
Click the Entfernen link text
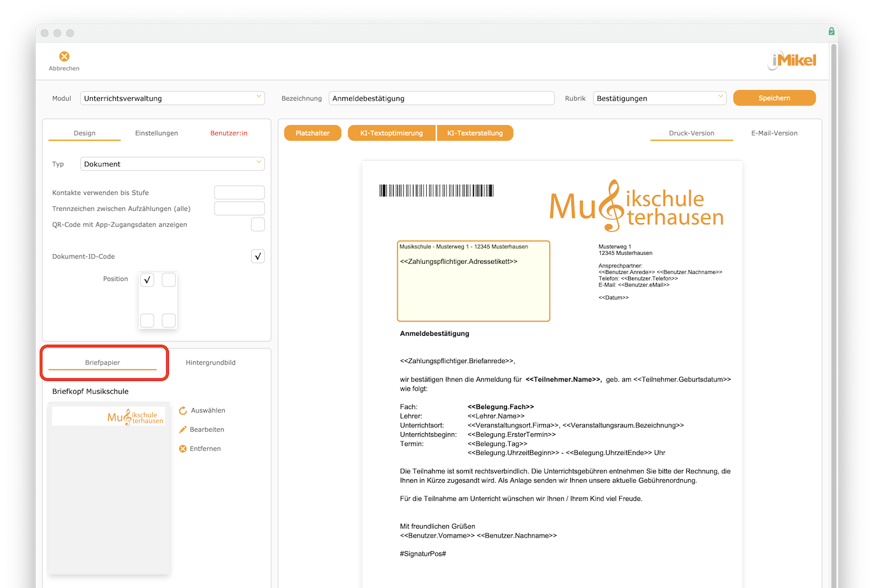[205, 449]
